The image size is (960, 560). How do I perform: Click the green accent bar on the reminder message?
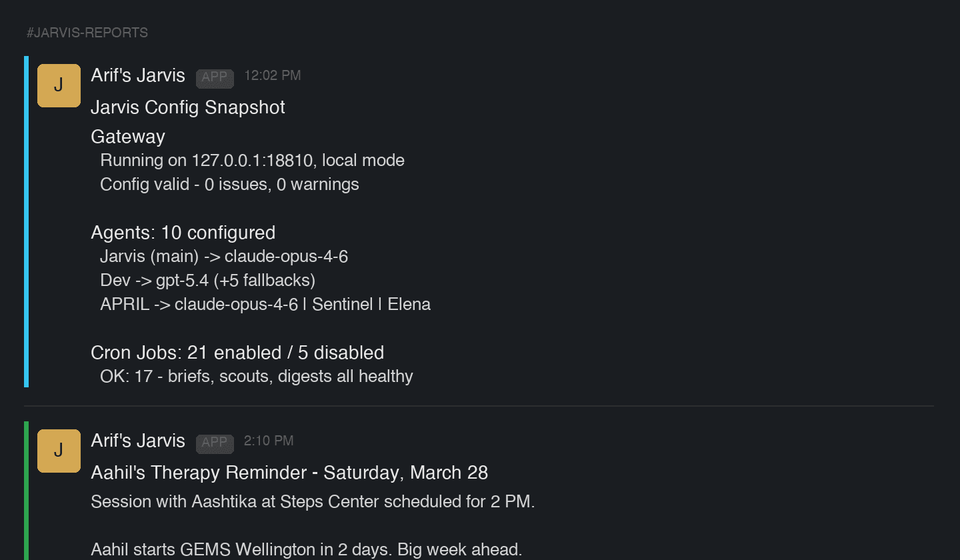click(x=27, y=487)
